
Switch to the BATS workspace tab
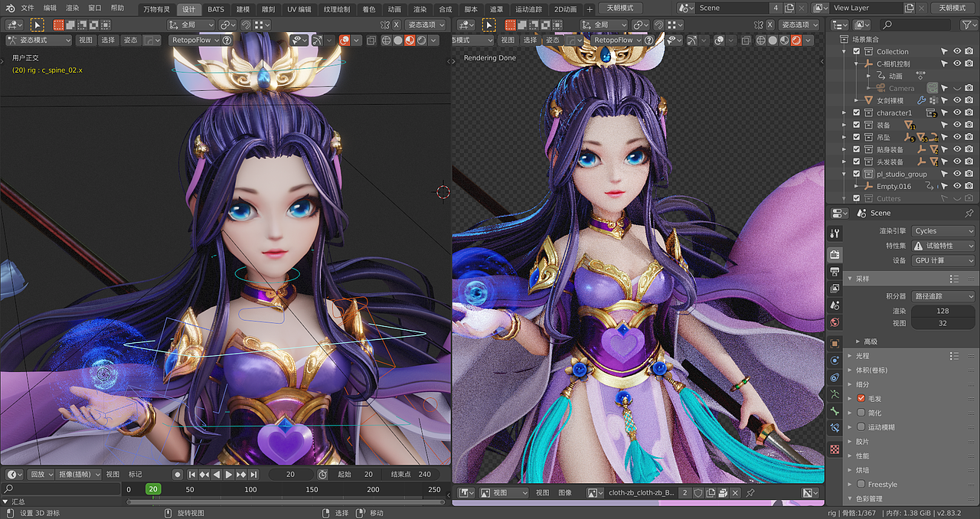click(216, 9)
